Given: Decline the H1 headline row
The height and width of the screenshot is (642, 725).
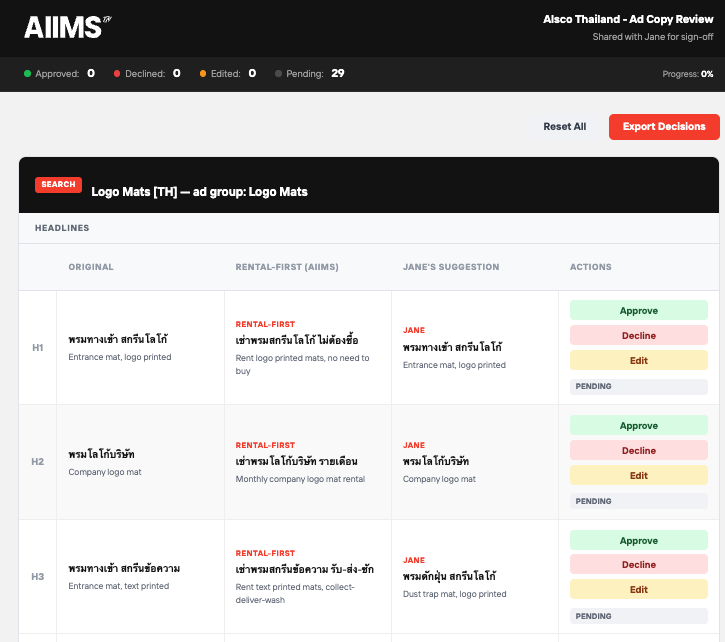Looking at the screenshot, I should point(639,335).
